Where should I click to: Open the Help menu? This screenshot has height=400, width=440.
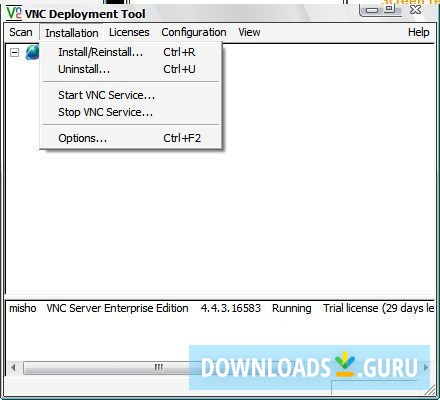[x=418, y=32]
